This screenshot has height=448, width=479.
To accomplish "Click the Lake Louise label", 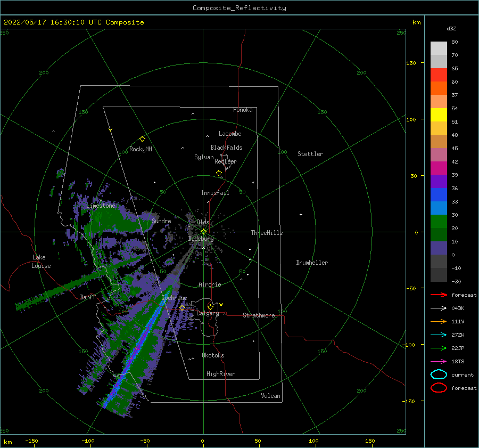I will (x=41, y=262).
